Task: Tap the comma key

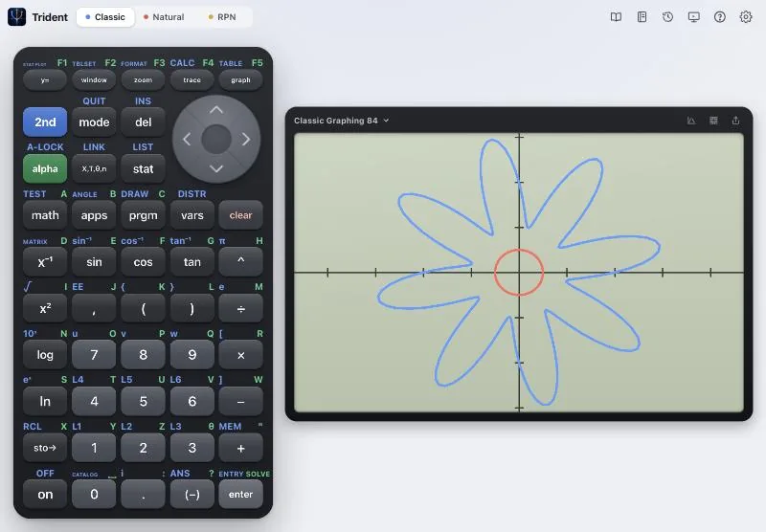Action: [94, 308]
